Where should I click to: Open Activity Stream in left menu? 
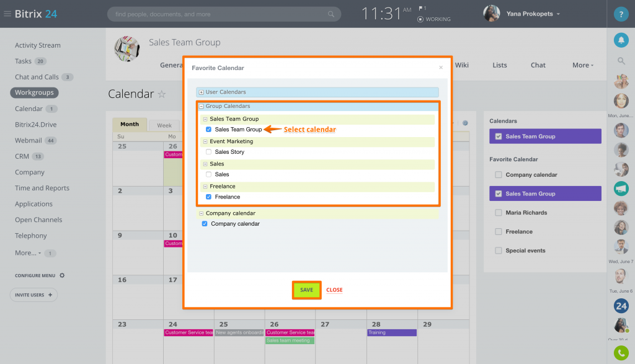(x=38, y=45)
